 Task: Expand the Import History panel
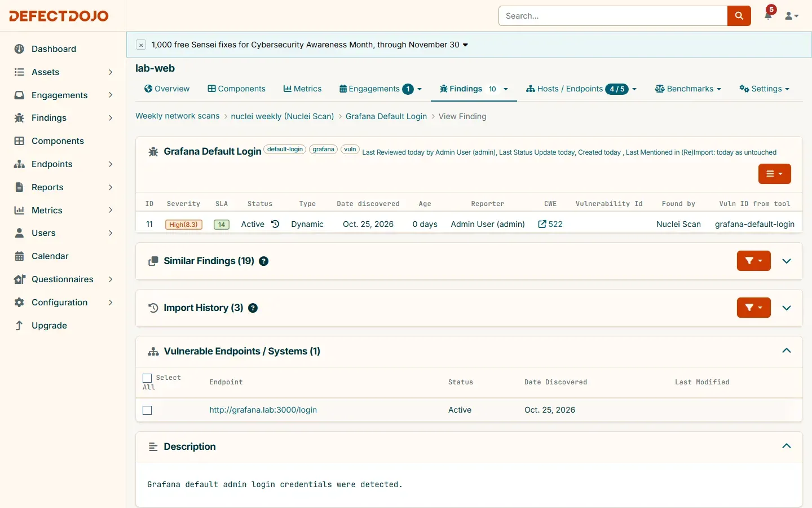click(x=787, y=308)
